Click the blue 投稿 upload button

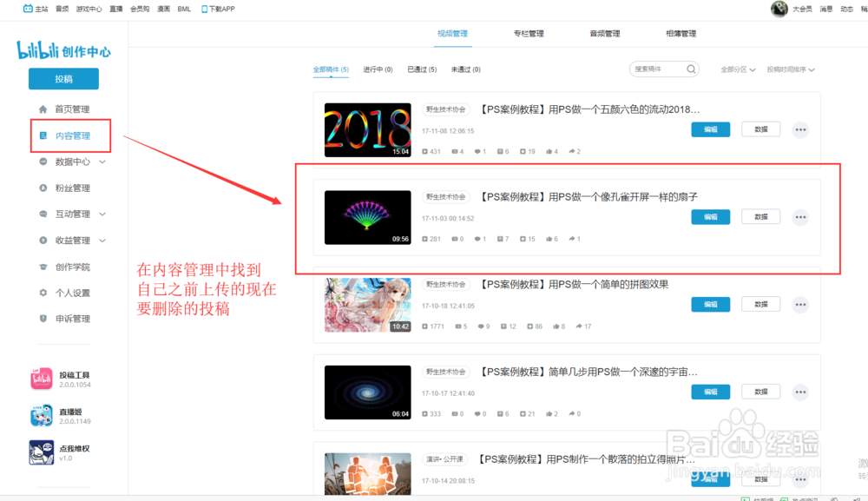(x=63, y=79)
